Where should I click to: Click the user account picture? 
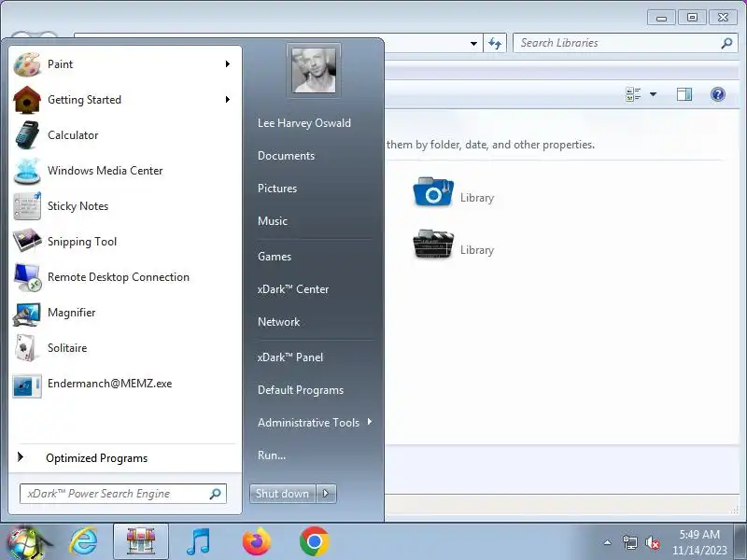(x=314, y=70)
